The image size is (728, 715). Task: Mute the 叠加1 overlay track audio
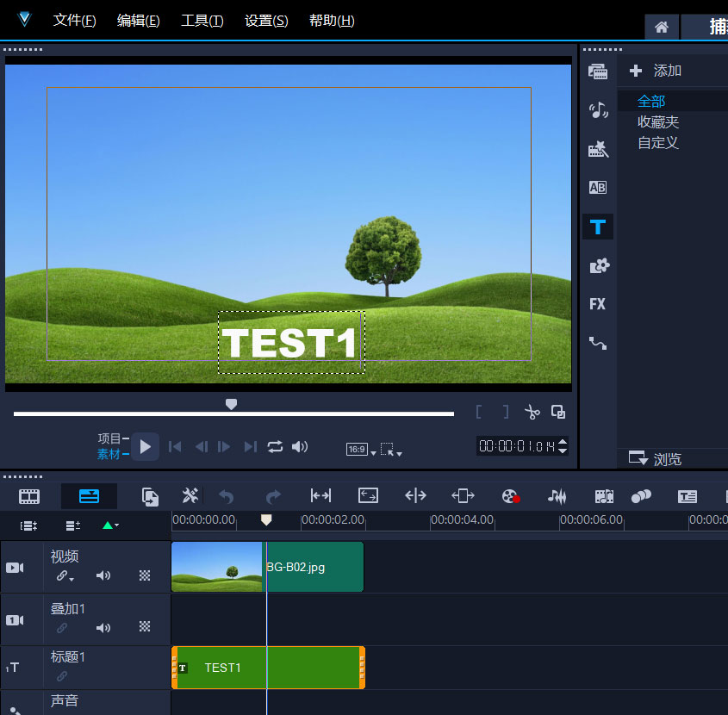pos(103,628)
